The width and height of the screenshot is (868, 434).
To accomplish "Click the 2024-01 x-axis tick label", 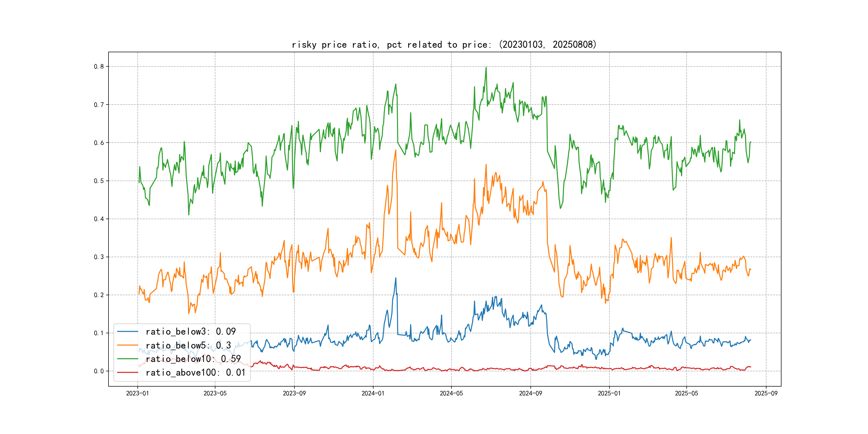I will (x=373, y=393).
